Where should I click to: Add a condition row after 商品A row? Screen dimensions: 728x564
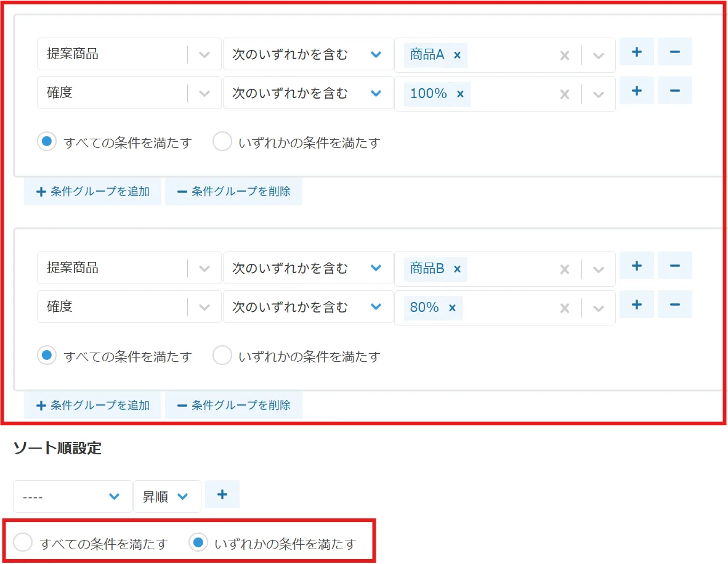point(636,52)
